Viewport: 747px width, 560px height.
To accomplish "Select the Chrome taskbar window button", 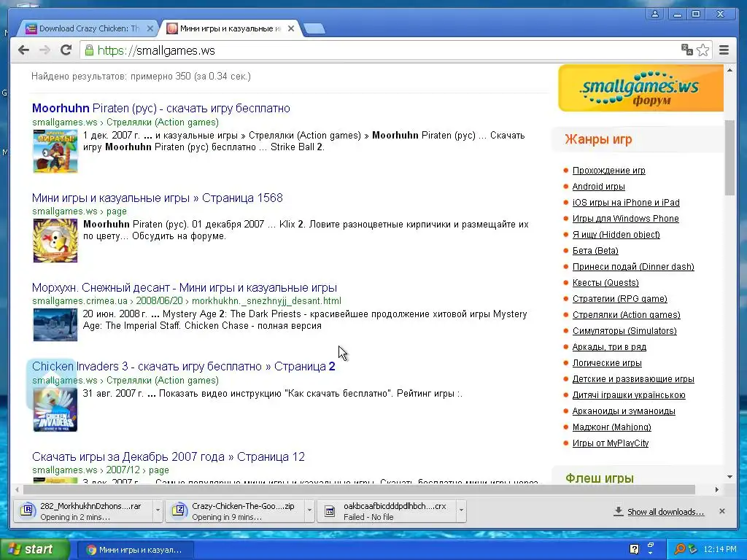I will point(135,550).
